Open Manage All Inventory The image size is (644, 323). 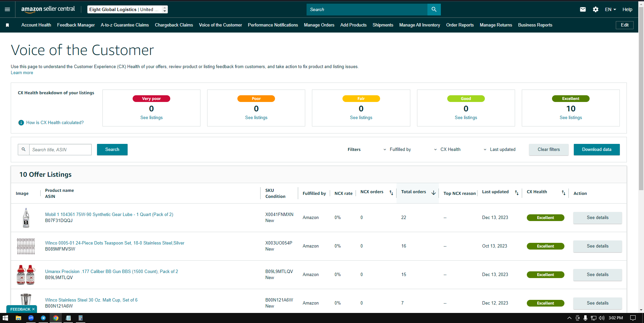click(420, 25)
